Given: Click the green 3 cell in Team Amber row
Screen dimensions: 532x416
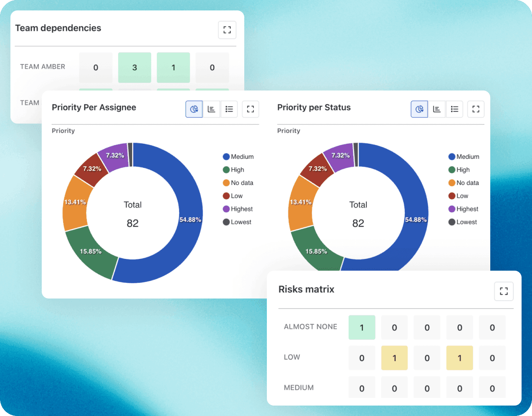Looking at the screenshot, I should click(x=135, y=67).
